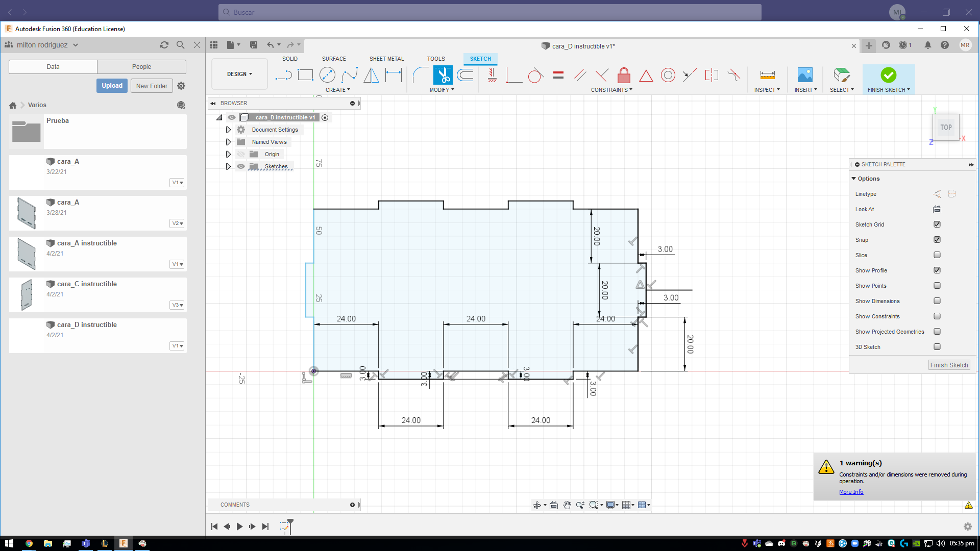Screen dimensions: 980x551
Task: Open the INSPECT dropdown menu
Action: coord(767,90)
